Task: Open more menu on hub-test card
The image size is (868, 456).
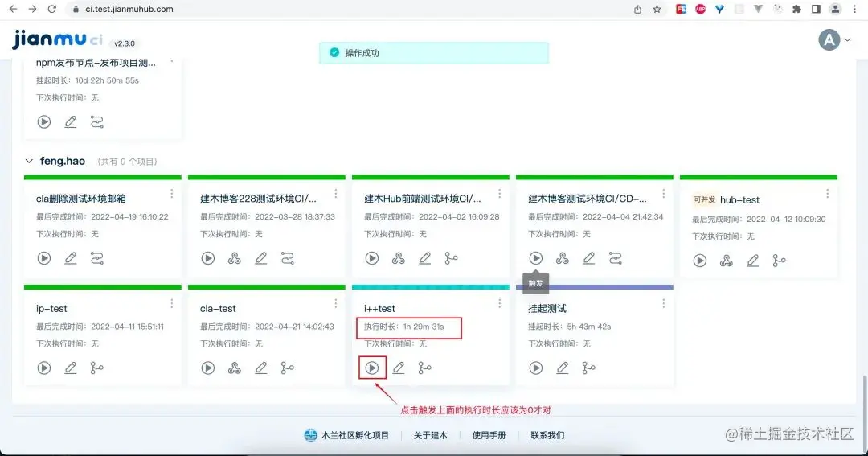Action: [x=827, y=193]
